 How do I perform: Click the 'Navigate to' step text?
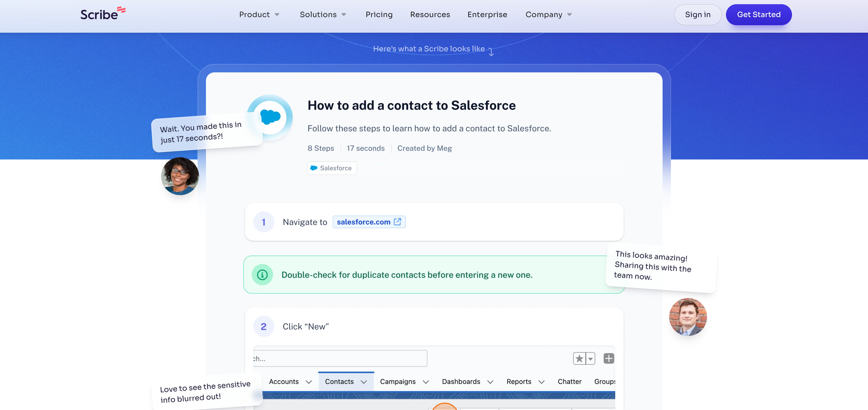tap(305, 222)
